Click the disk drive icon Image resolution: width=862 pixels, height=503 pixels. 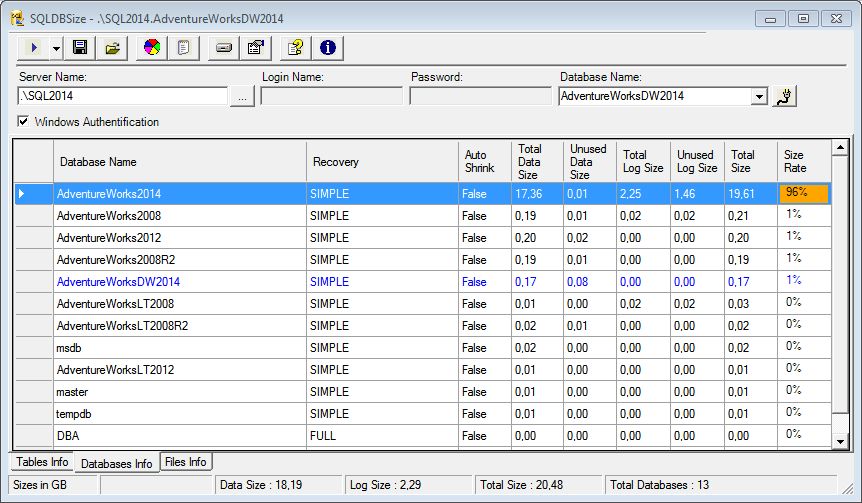tap(224, 48)
